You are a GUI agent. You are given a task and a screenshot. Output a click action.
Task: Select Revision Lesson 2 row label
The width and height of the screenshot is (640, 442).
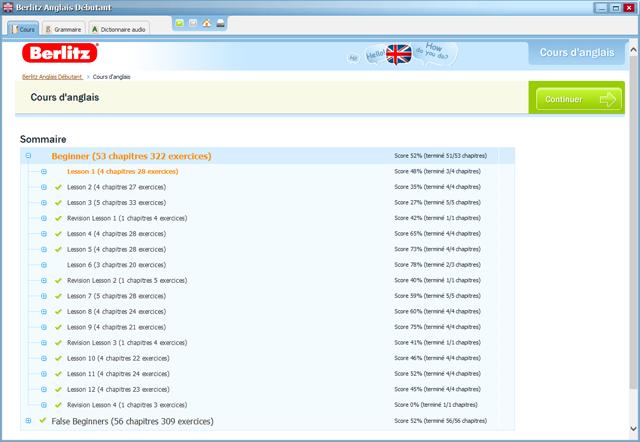click(x=127, y=281)
